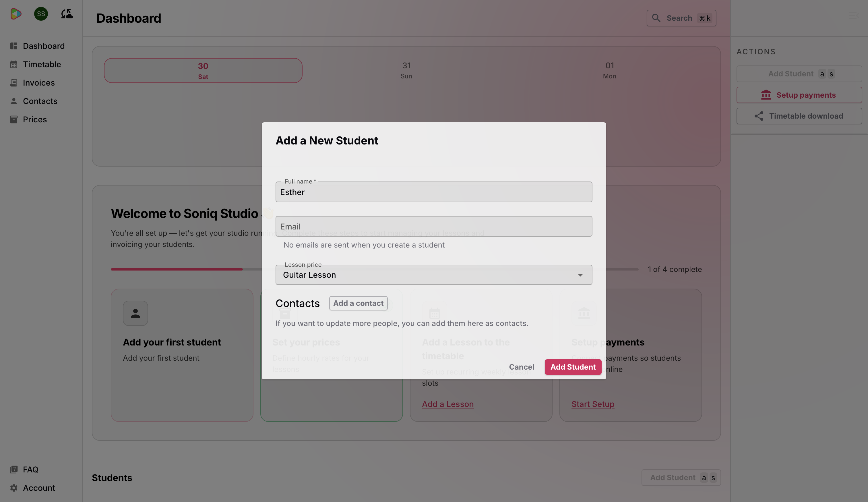
Task: Open Contacts from the sidebar
Action: coord(41,101)
